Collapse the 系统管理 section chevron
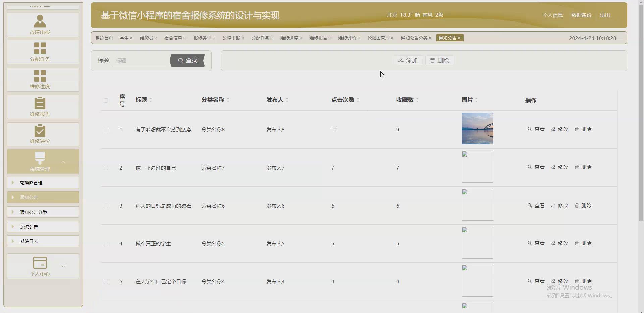The image size is (644, 313). point(63,162)
